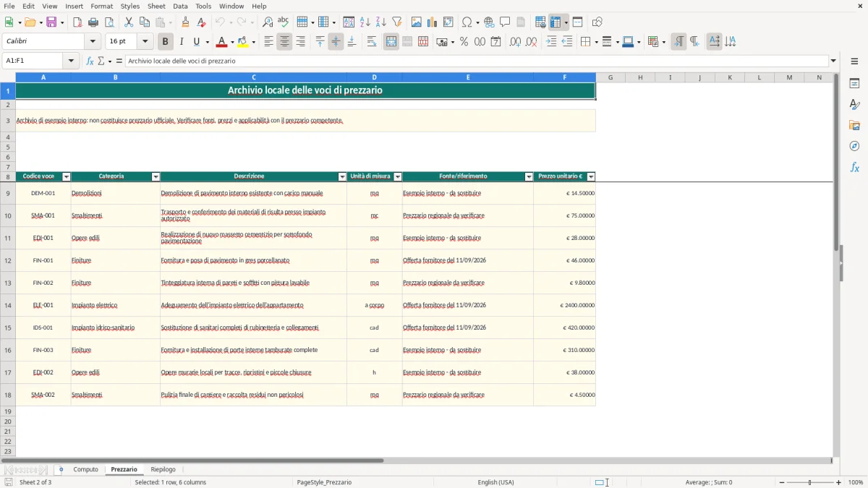Click zoom in plus button
868x488 pixels.
(839, 482)
